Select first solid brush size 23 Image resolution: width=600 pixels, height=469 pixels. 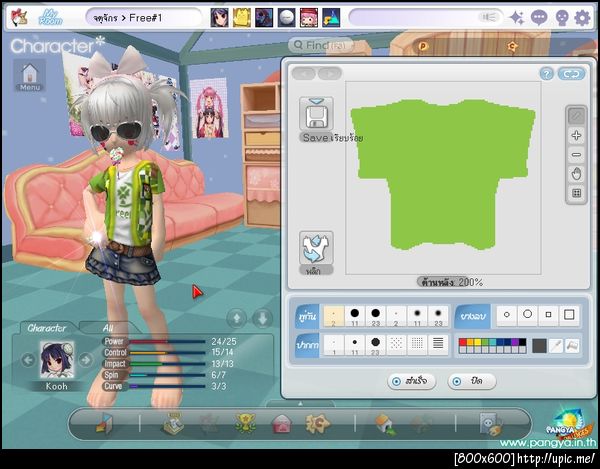coord(375,316)
